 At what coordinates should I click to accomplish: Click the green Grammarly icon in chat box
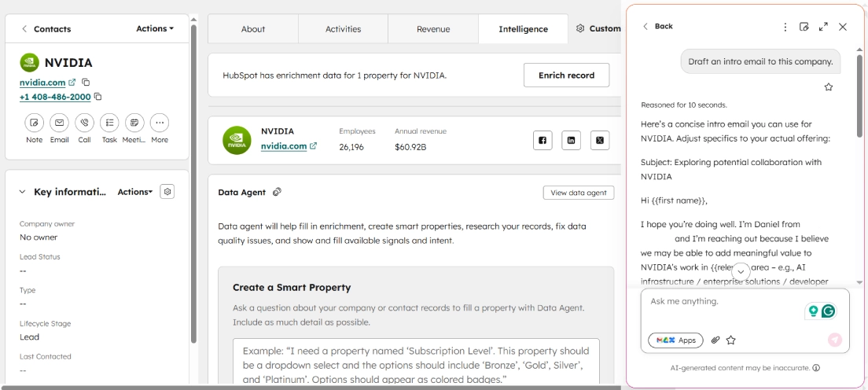click(828, 311)
